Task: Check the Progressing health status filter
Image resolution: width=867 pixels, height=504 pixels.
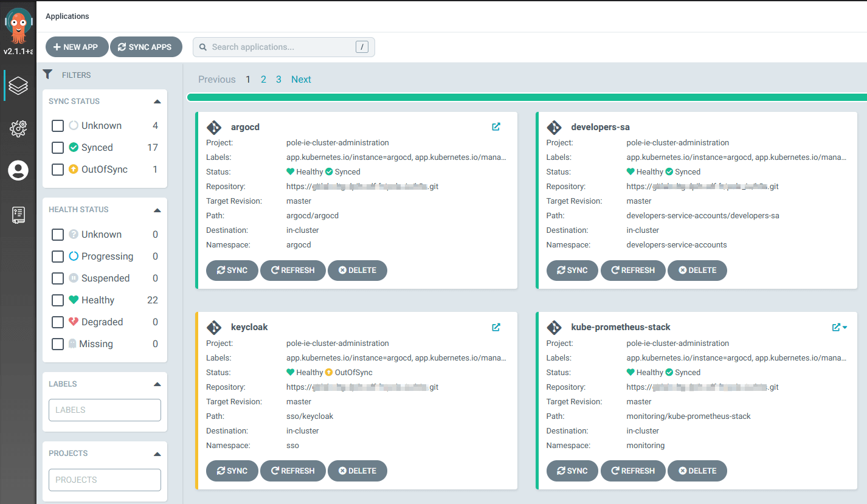Action: click(58, 257)
